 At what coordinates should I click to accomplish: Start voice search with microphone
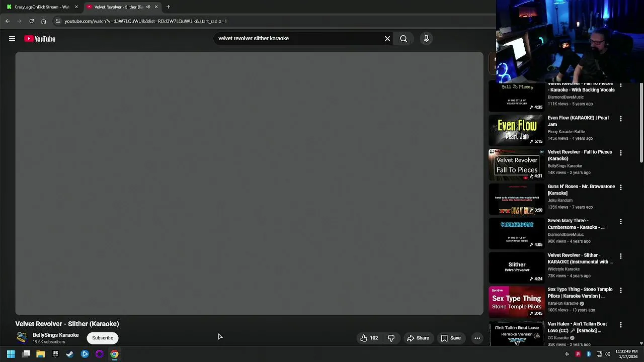point(426,38)
